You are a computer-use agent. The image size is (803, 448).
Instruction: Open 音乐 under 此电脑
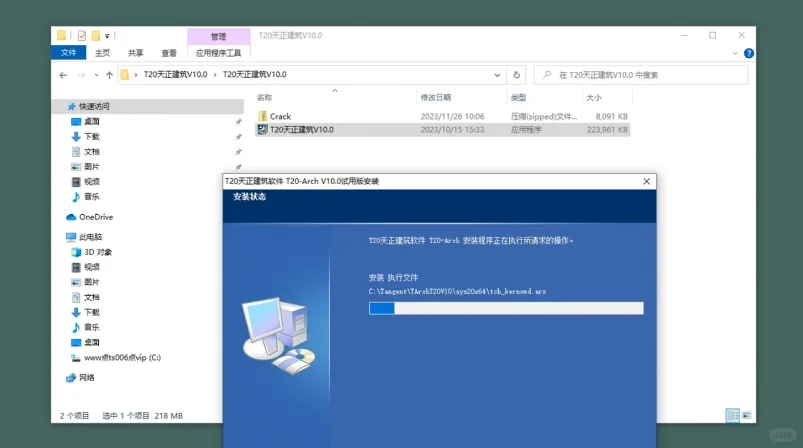click(x=92, y=327)
